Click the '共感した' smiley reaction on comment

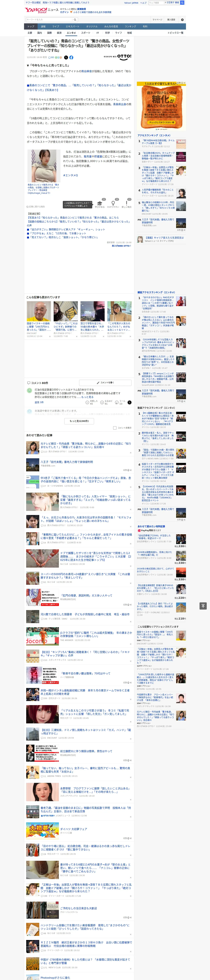coord(87,402)
